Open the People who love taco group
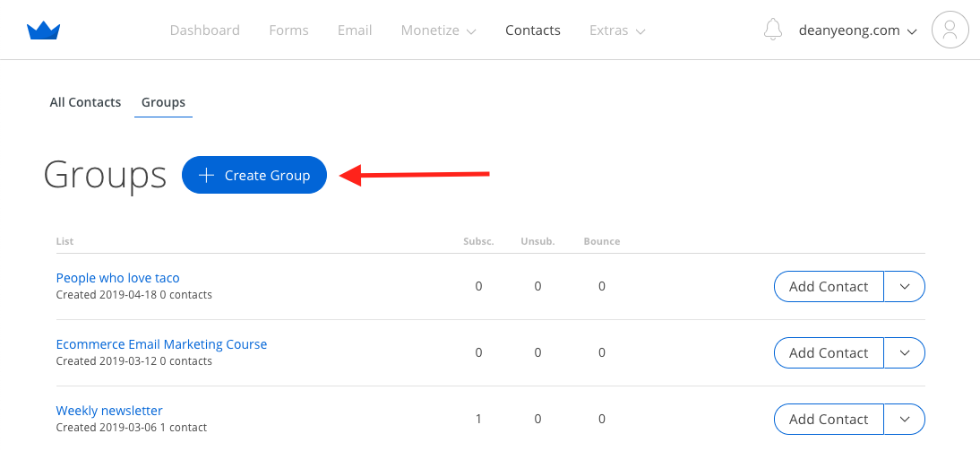Image resolution: width=980 pixels, height=451 pixels. pos(117,278)
